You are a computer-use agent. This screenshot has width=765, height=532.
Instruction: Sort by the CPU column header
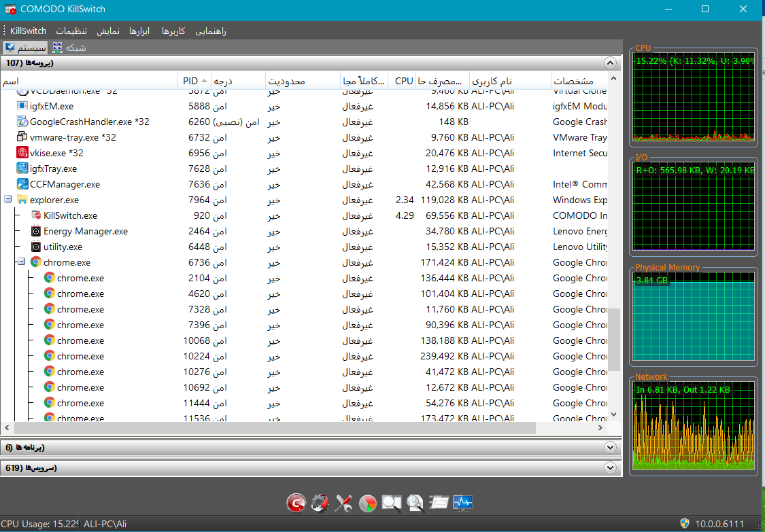(x=402, y=81)
